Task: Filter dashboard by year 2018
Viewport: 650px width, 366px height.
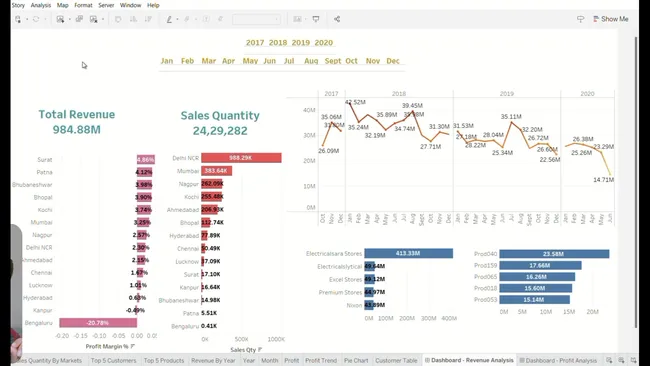Action: tap(278, 43)
